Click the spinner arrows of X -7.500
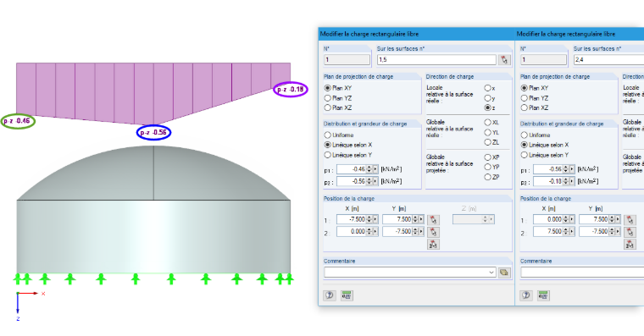 (x=369, y=219)
